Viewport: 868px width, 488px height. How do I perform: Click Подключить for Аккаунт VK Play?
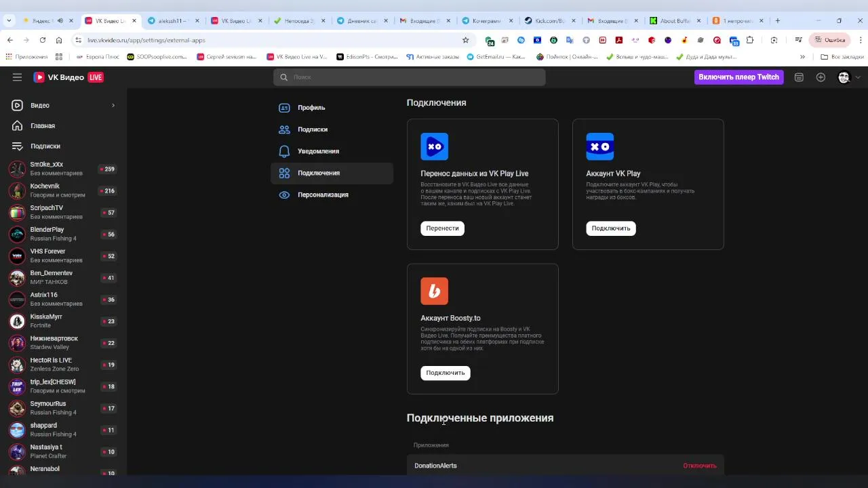[x=610, y=228]
